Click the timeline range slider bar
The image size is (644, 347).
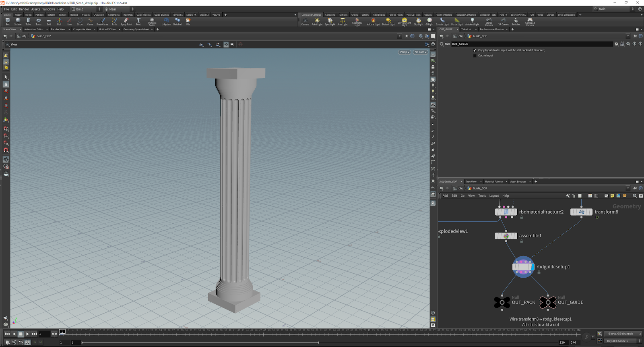click(200, 343)
